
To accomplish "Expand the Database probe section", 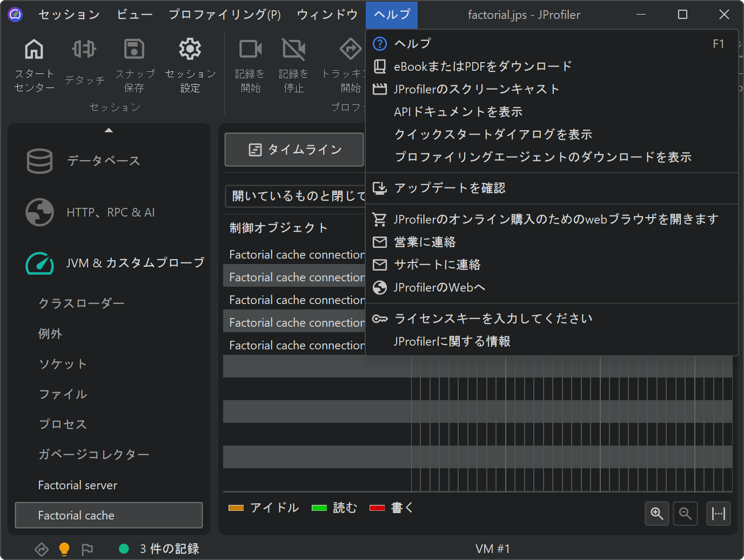I will coord(103,161).
